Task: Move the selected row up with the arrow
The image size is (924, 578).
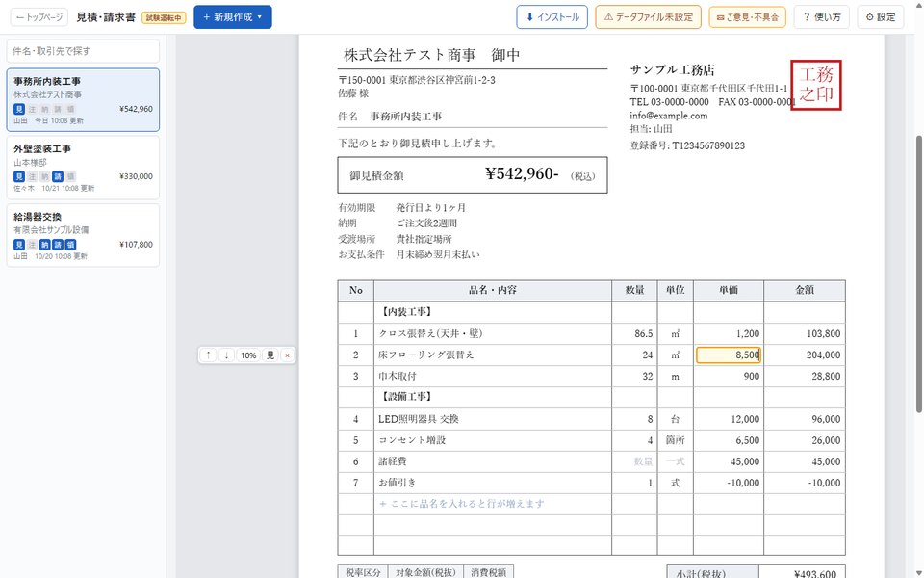Action: (208, 355)
